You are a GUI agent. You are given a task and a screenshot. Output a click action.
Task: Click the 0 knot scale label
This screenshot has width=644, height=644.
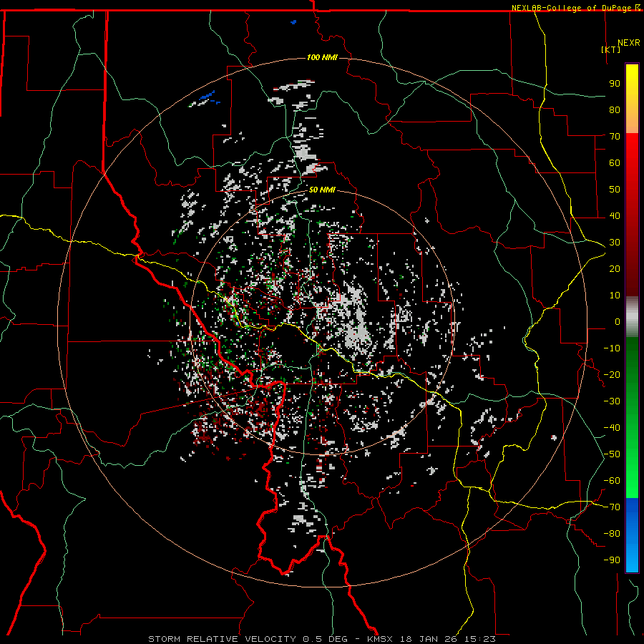tap(618, 321)
